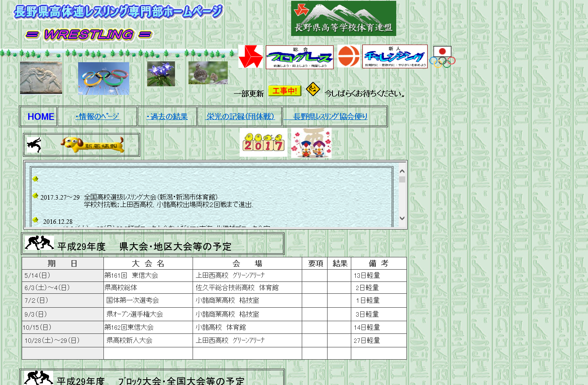Viewport: 588px width, 385px height.
Task: Click the Japan Olympic Committee rings logo
Action: click(x=442, y=57)
